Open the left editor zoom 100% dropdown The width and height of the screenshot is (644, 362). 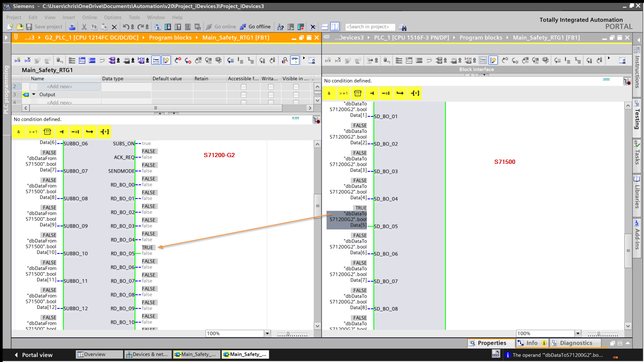tap(267, 334)
